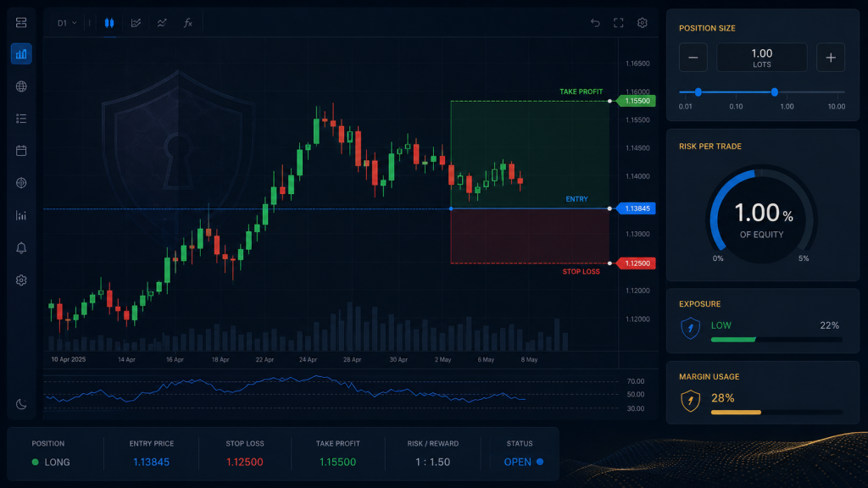Open chart settings gear in top toolbar

[643, 23]
